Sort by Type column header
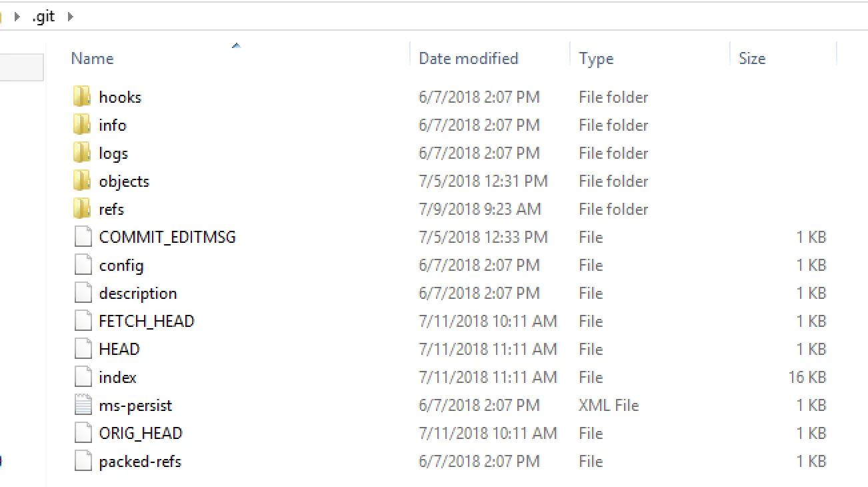Screen dimensions: 868x487 [x=596, y=59]
